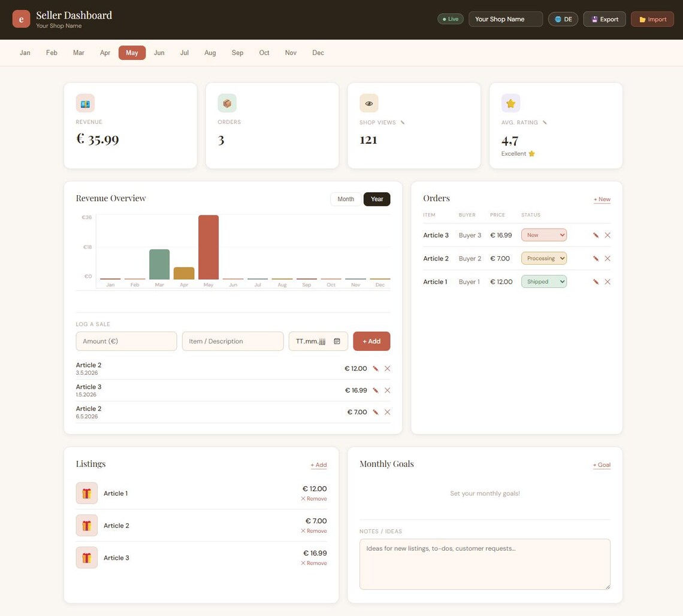Click the Export button
Image resolution: width=683 pixels, height=616 pixels.
(605, 19)
